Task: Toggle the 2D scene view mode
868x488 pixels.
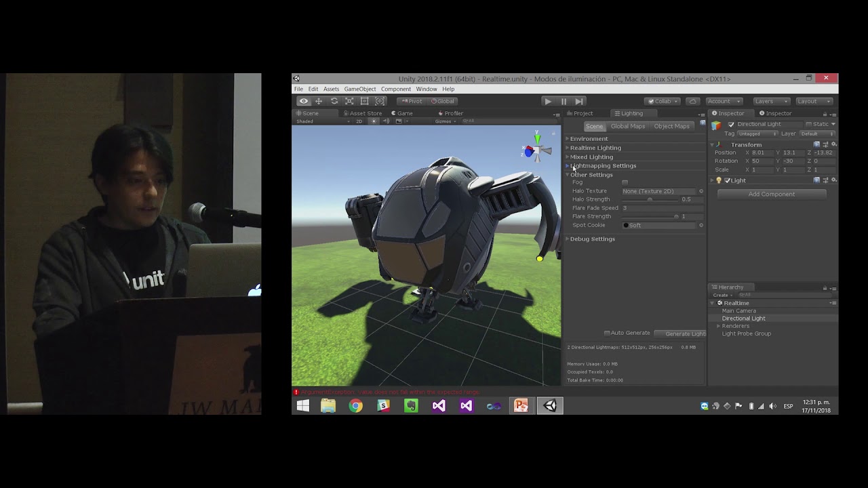Action: point(359,121)
